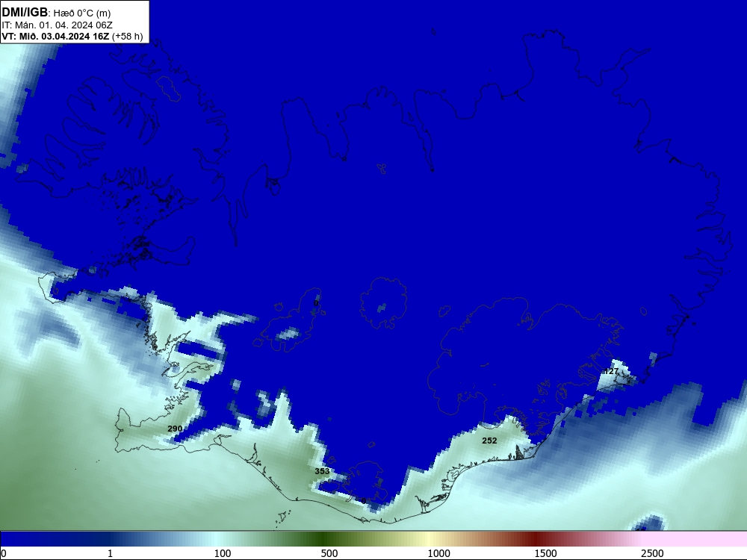Click the color scale tick label 2500
This screenshot has height=560, width=747.
(x=652, y=553)
